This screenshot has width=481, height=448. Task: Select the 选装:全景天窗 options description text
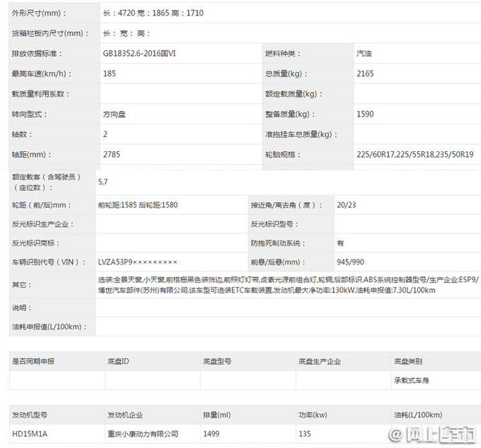(289, 285)
